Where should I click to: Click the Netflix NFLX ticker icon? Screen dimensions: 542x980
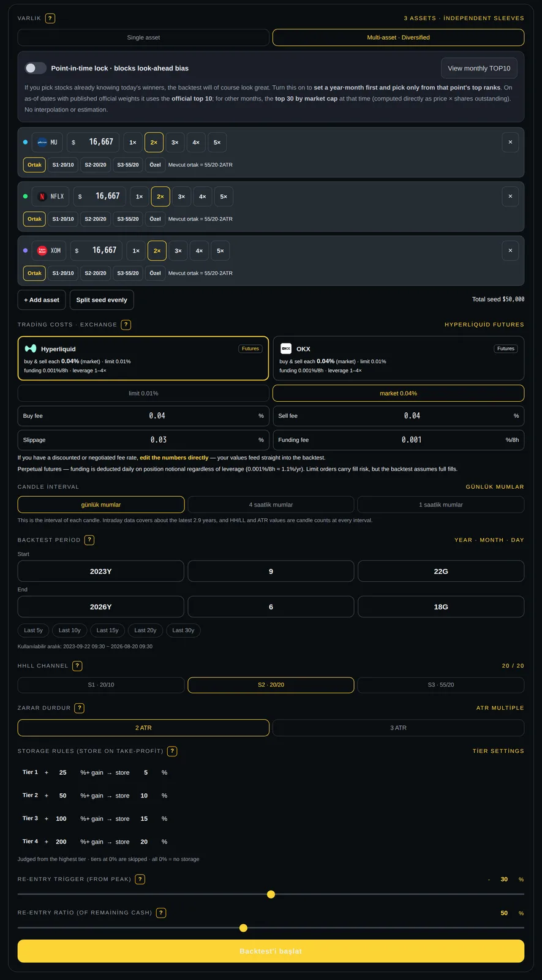pyautogui.click(x=42, y=197)
